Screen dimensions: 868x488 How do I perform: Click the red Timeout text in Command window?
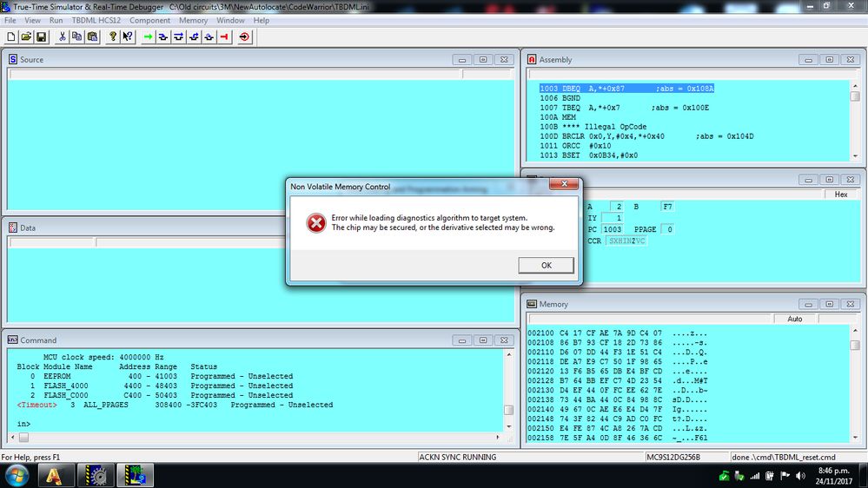36,405
